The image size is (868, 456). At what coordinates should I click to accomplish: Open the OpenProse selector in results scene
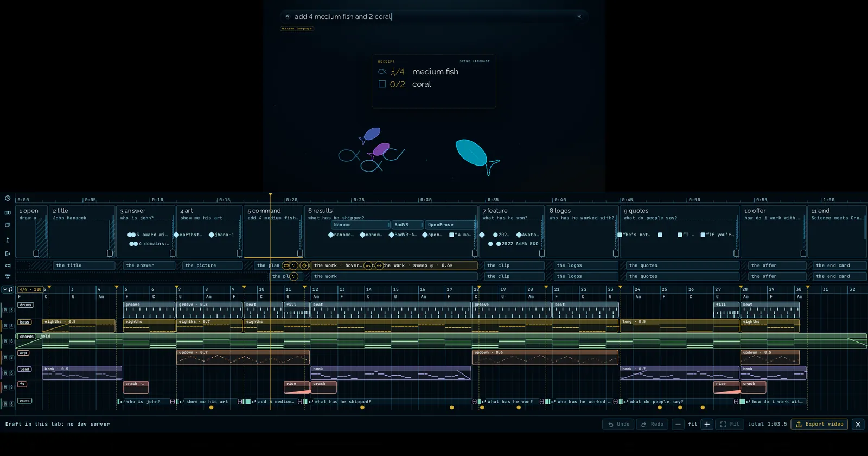(x=451, y=225)
